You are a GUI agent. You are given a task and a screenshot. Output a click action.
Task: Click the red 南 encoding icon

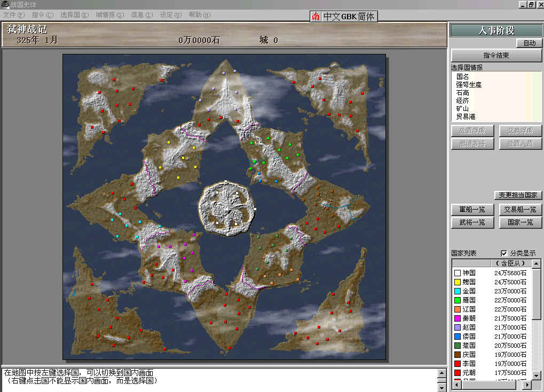pos(316,17)
